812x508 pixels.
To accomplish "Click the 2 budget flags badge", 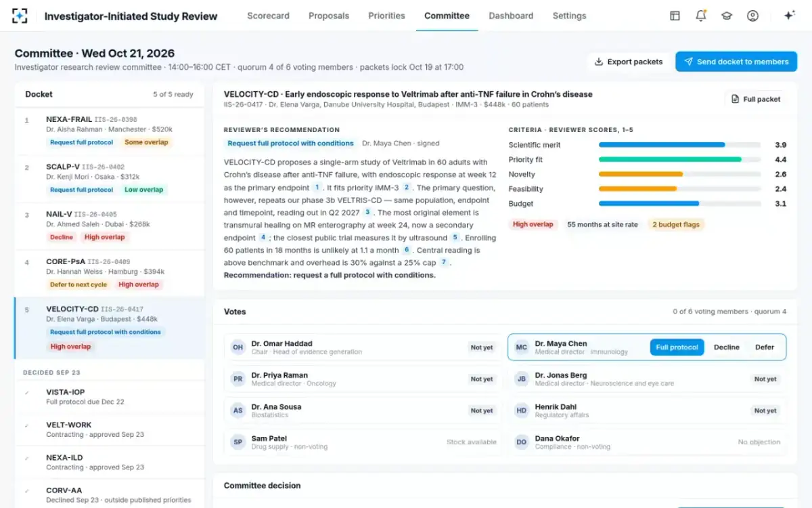I will point(675,224).
